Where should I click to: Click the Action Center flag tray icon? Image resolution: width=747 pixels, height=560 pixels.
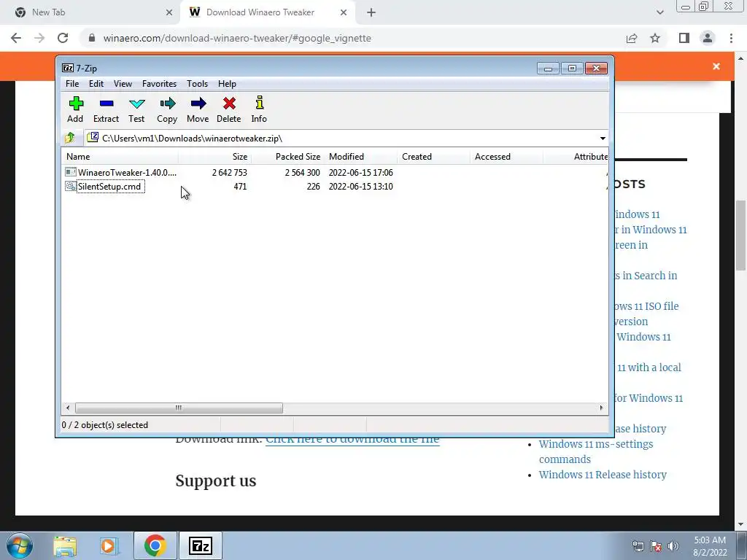coord(656,546)
